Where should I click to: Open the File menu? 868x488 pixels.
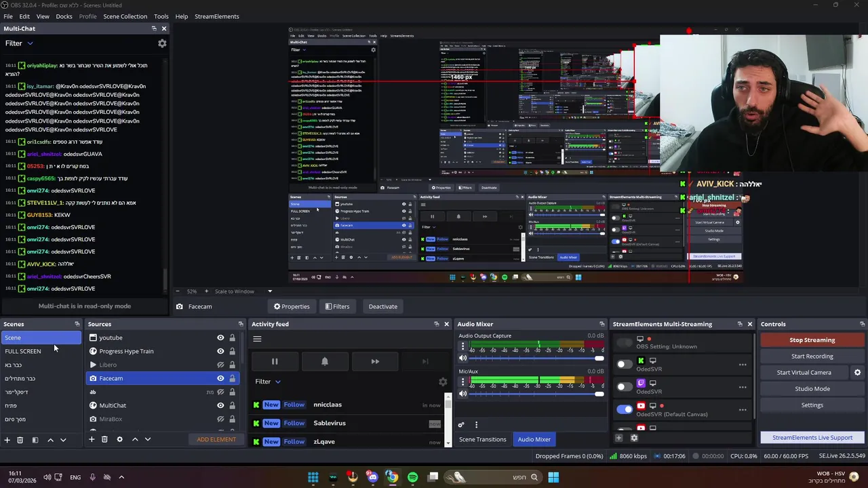click(8, 16)
